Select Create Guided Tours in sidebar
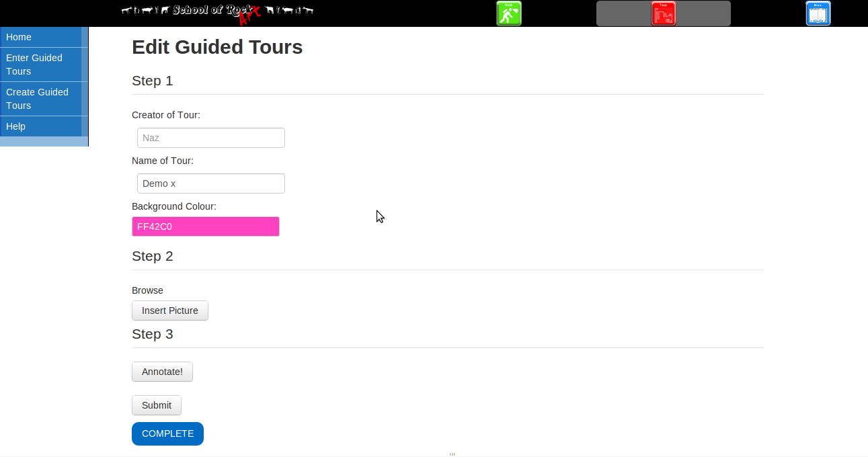This screenshot has width=868, height=457. 37,99
